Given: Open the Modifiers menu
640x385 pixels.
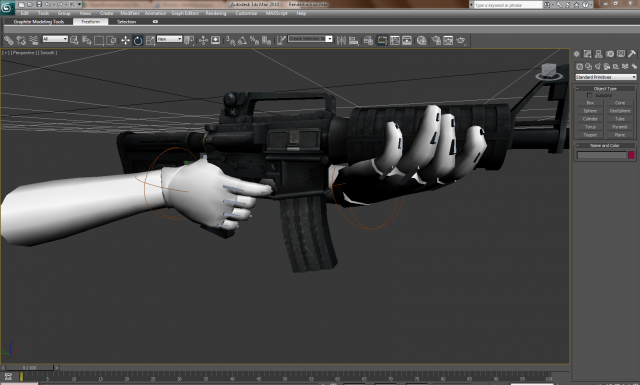Looking at the screenshot, I should pyautogui.click(x=130, y=13).
